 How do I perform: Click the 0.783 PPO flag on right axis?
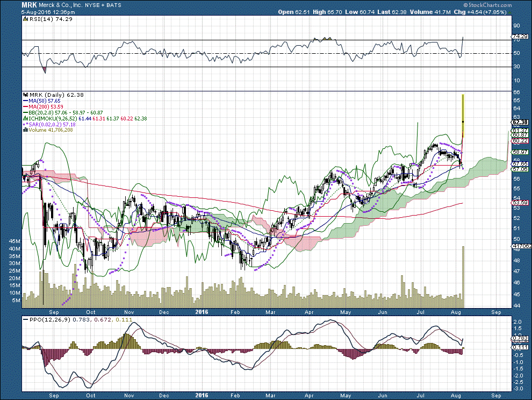coord(520,338)
